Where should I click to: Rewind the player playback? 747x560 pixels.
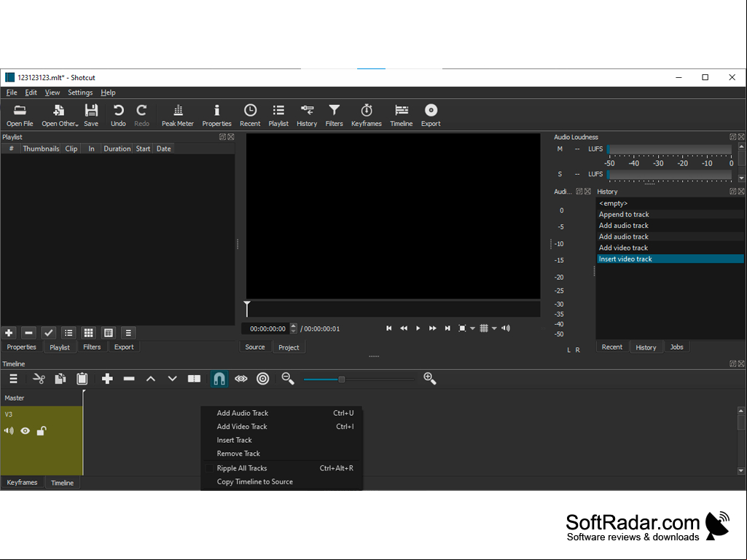click(x=404, y=328)
